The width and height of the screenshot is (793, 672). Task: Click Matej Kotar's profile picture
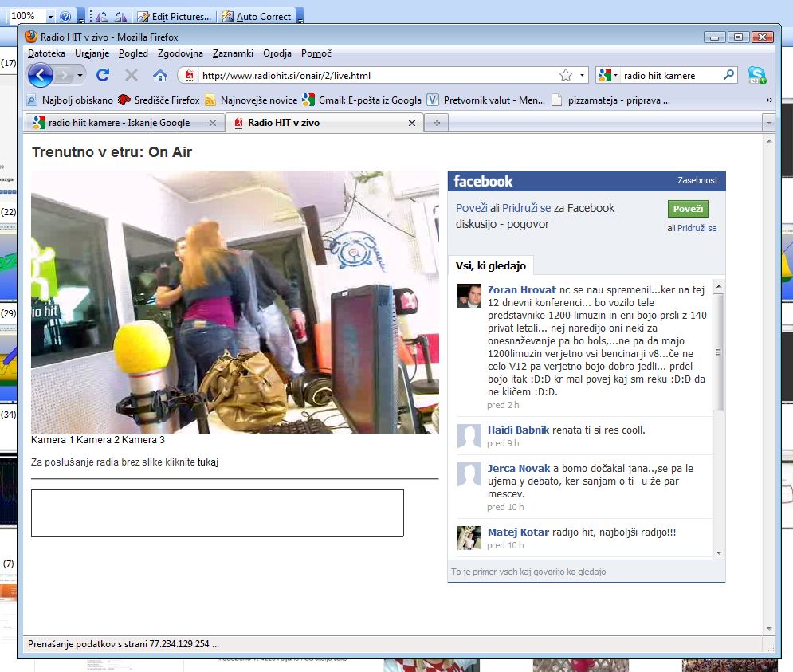click(x=469, y=538)
